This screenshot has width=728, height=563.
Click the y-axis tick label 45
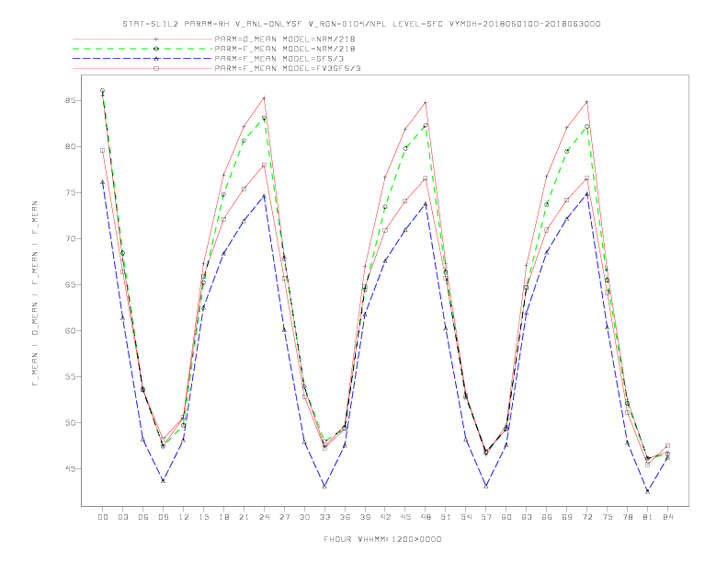(x=71, y=468)
